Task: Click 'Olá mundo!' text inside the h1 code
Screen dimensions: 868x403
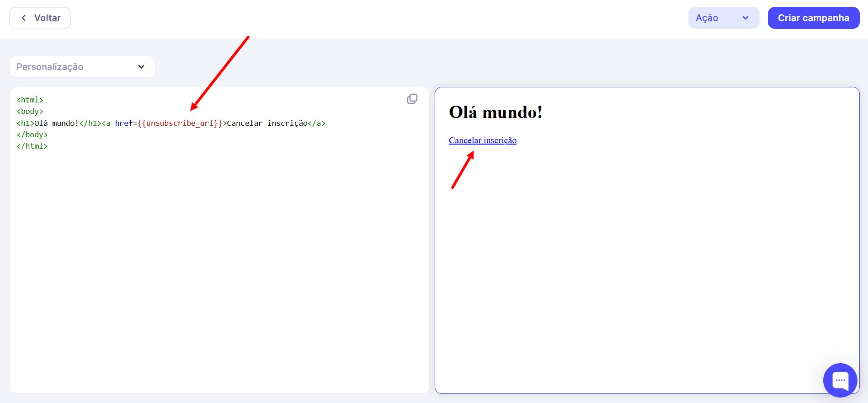Action: pos(56,123)
